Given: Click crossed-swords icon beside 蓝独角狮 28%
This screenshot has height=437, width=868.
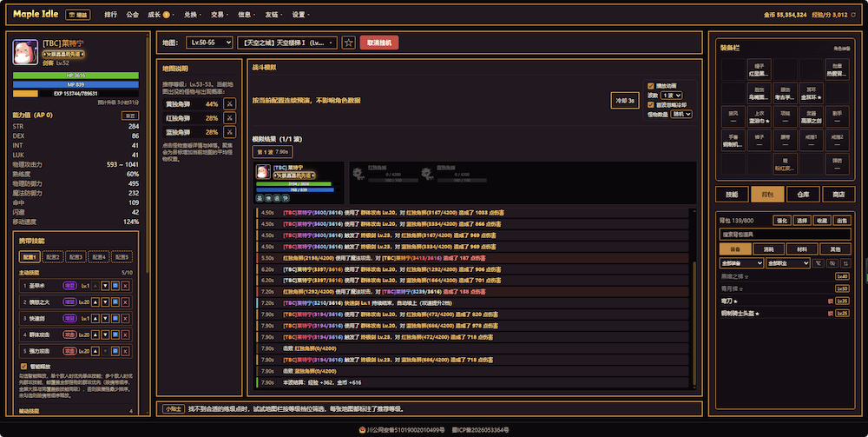Looking at the screenshot, I should (230, 132).
